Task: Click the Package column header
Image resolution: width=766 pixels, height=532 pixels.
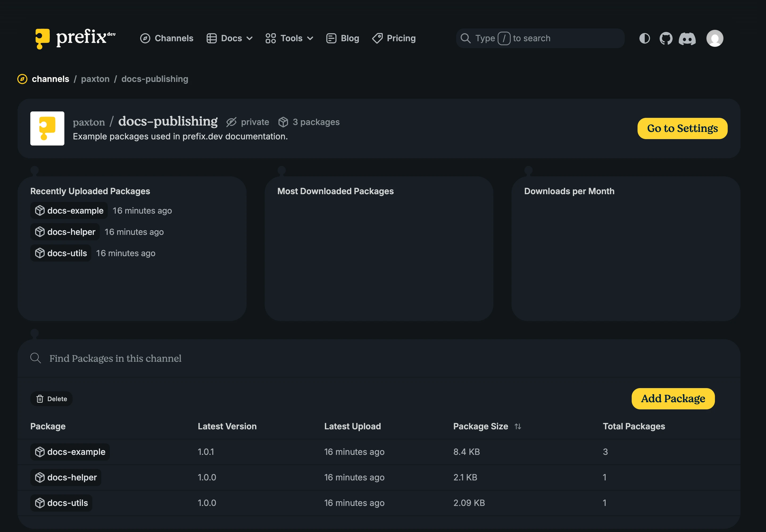Action: tap(48, 426)
